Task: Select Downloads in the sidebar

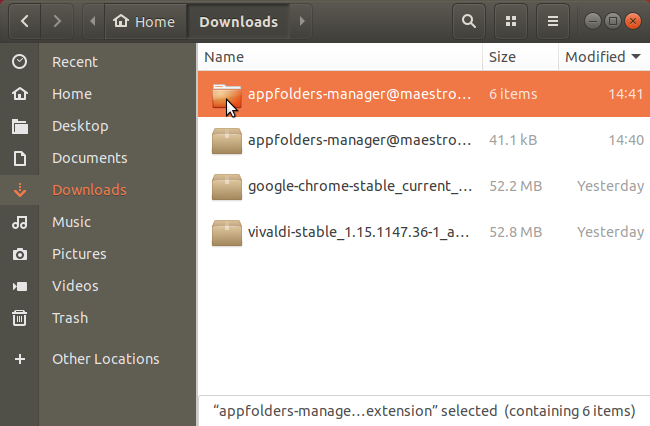Action: 90,190
